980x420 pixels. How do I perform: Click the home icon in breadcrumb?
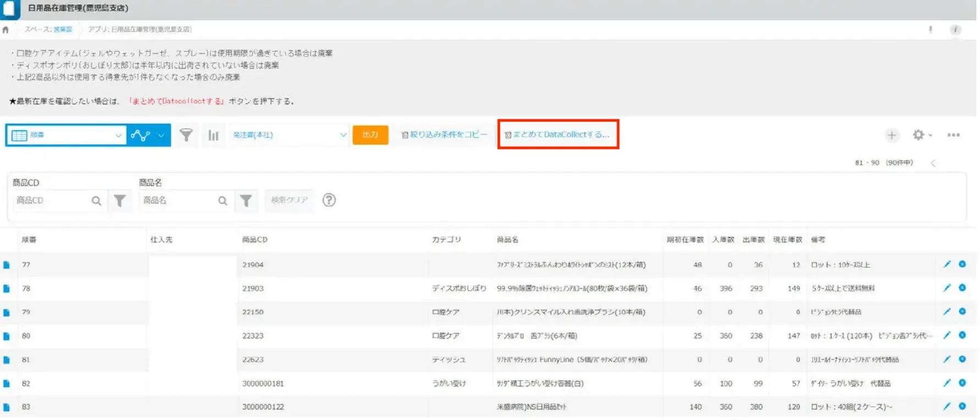click(x=5, y=30)
